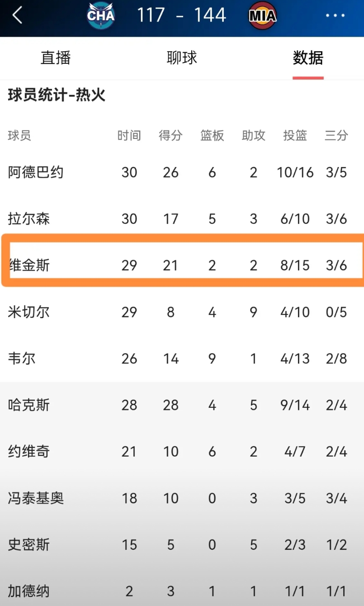
Task: Select the 数据 tab
Action: (x=308, y=58)
